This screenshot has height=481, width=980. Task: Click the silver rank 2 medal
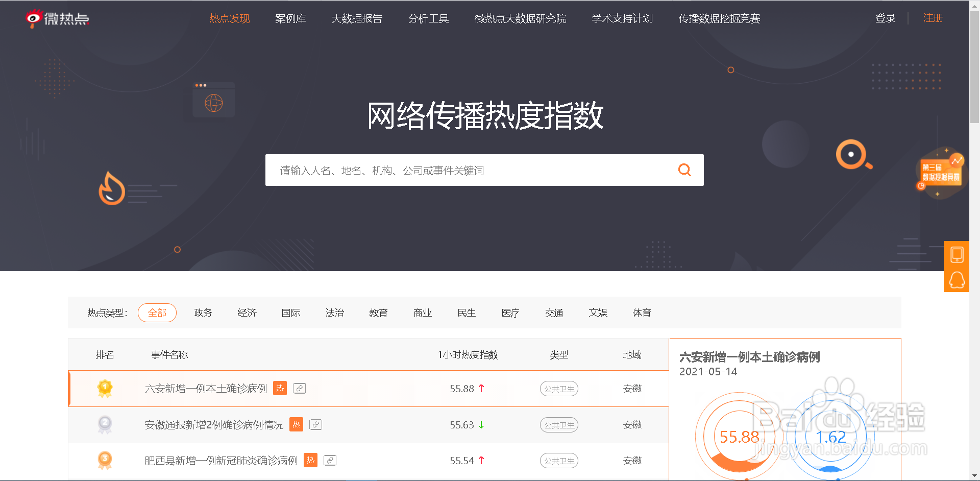coord(105,425)
